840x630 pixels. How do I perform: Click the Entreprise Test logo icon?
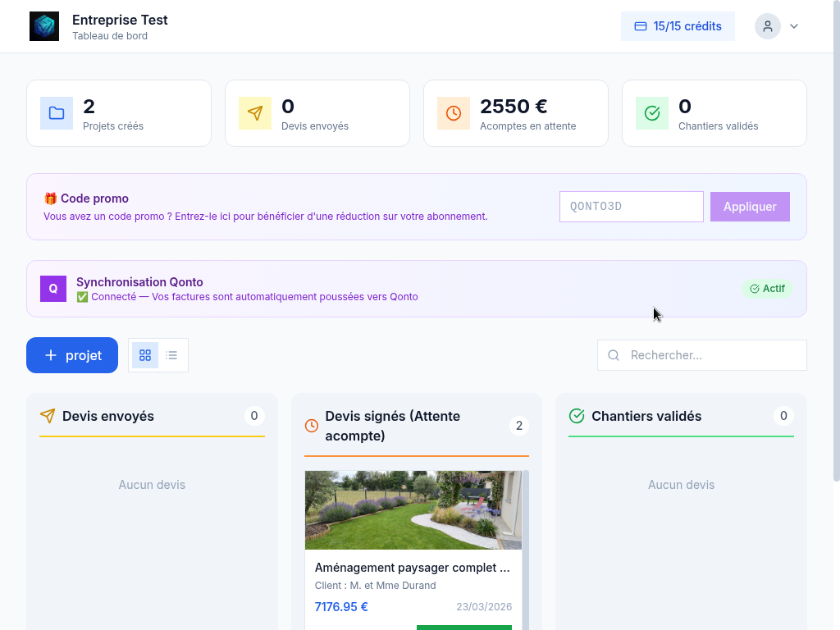click(44, 26)
